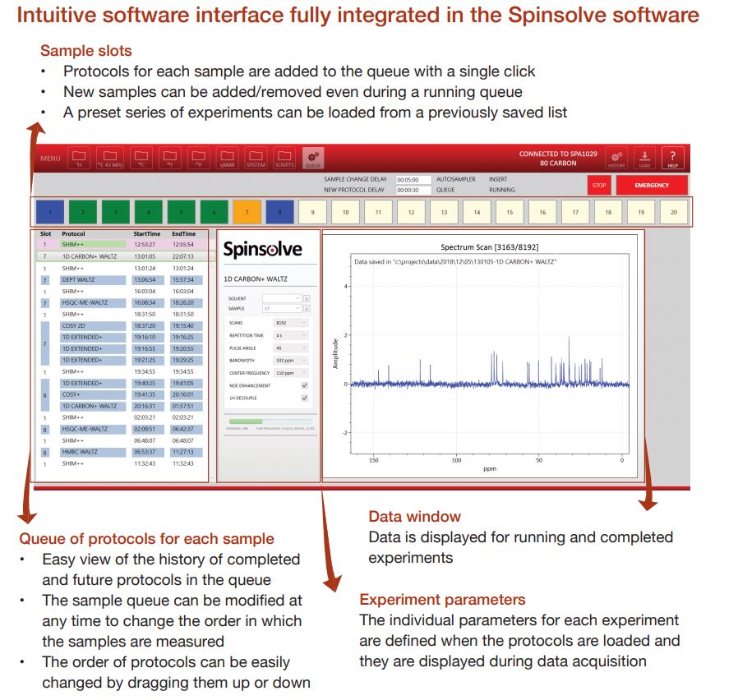Select empty sample slot 15

[510, 212]
